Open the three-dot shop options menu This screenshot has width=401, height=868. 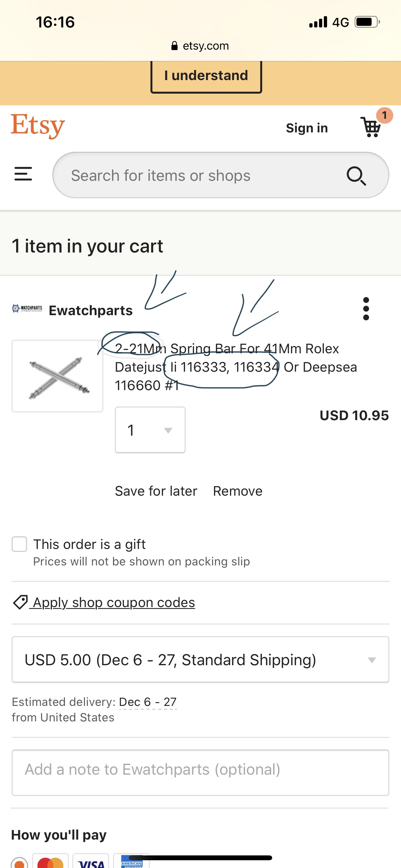366,309
